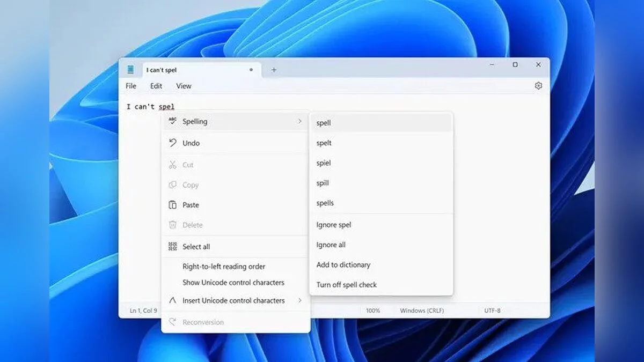
Task: Click the 100% zoom level in status bar
Action: click(373, 311)
